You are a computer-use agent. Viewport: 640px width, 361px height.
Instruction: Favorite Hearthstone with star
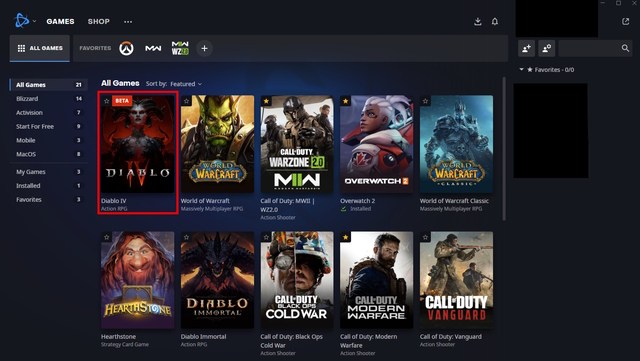pos(107,237)
